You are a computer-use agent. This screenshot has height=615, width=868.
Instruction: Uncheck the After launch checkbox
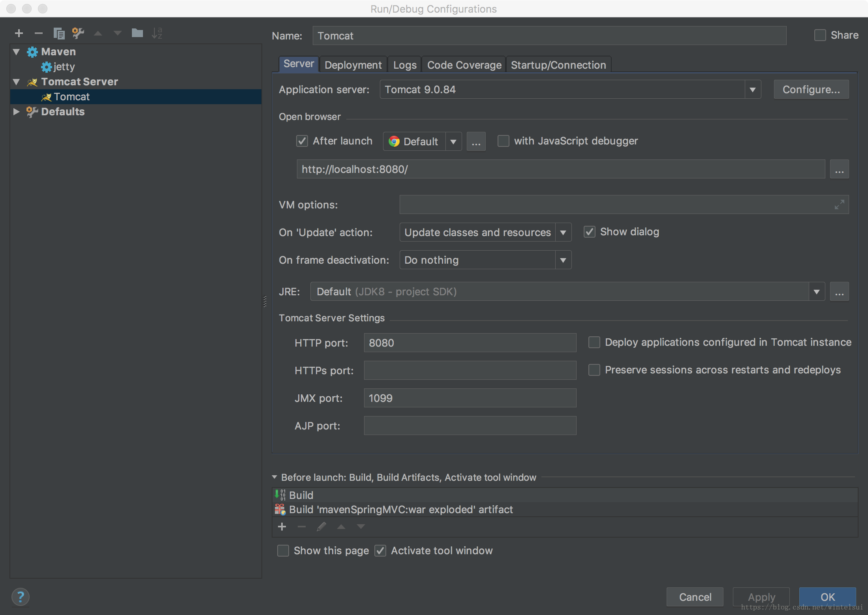point(302,141)
